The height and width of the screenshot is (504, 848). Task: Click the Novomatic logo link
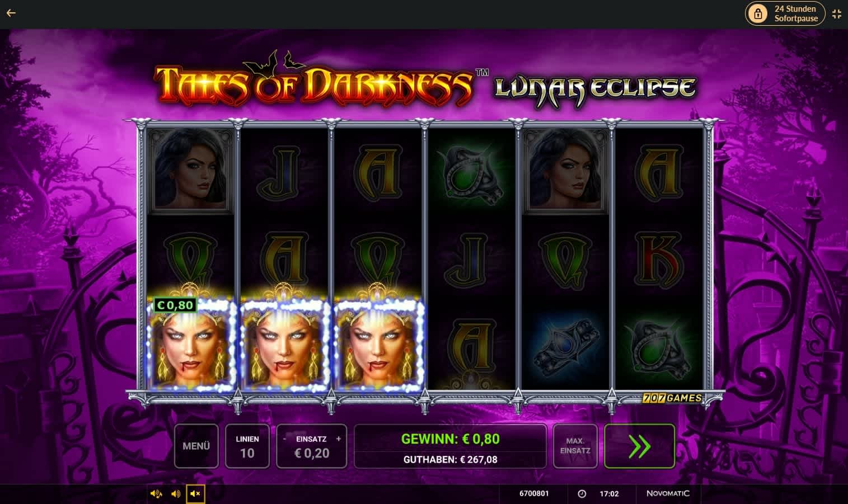coord(668,493)
